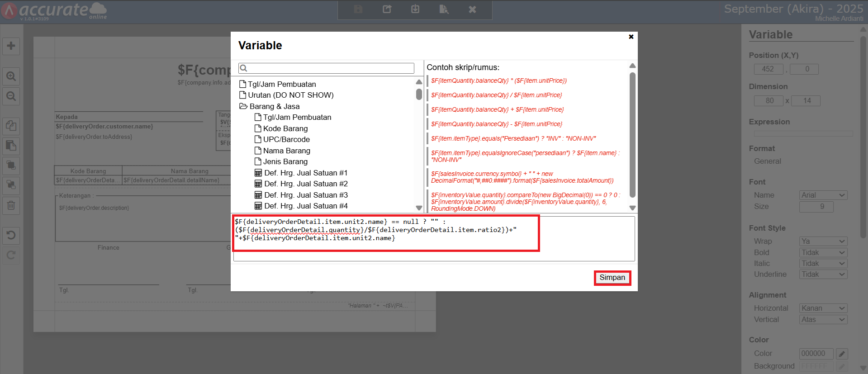Click the plus add element icon
Screen dimensions: 868x374
click(11, 46)
